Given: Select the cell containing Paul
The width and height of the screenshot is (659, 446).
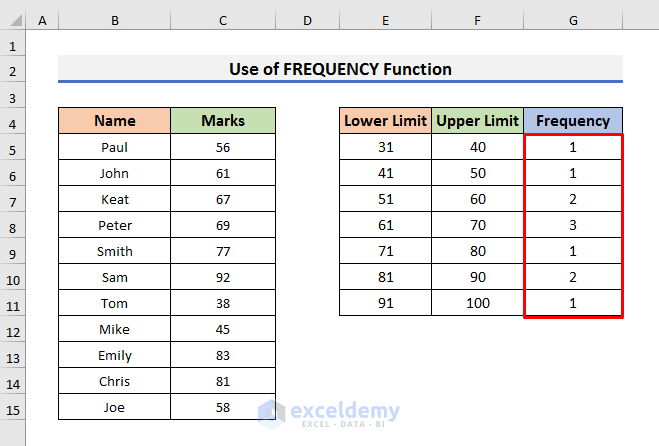Looking at the screenshot, I should point(115,147).
